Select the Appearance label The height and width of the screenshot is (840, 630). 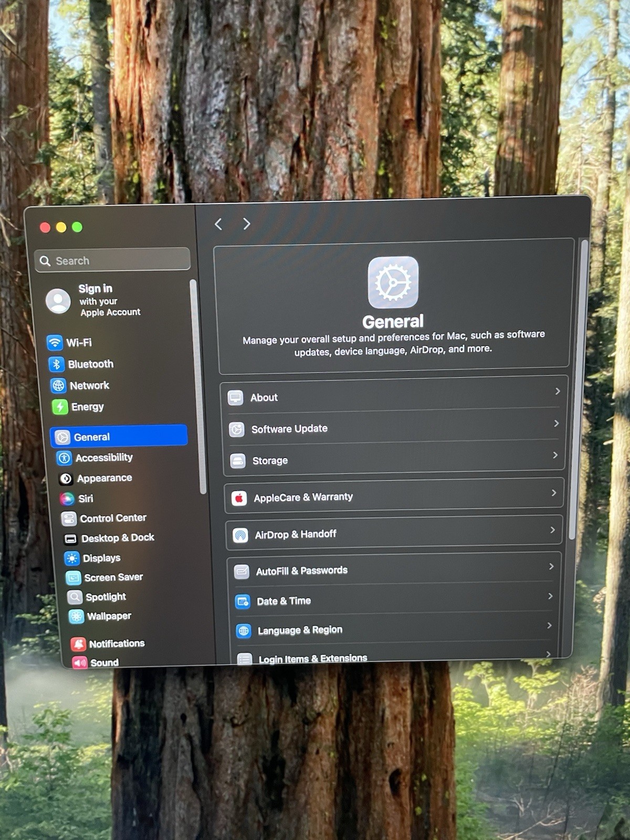point(104,478)
